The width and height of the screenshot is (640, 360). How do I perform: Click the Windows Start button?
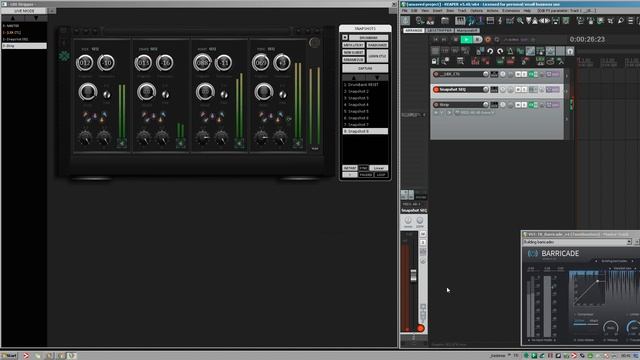[x=9, y=356]
